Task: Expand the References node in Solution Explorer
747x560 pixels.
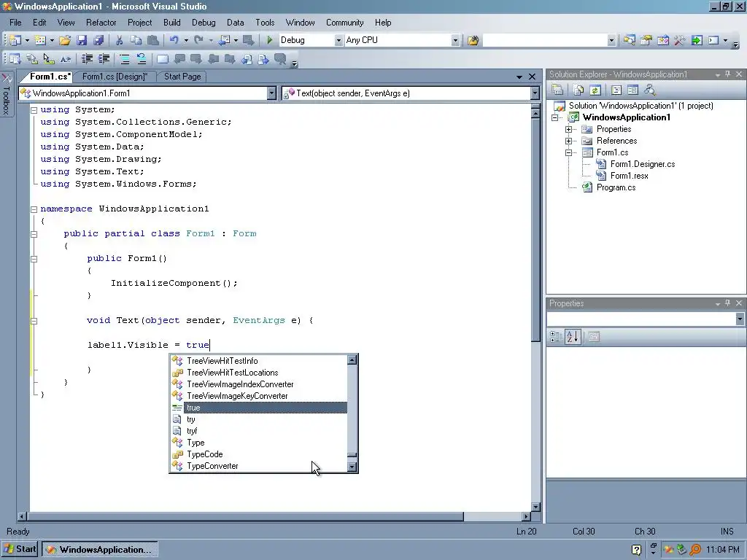Action: (x=568, y=141)
